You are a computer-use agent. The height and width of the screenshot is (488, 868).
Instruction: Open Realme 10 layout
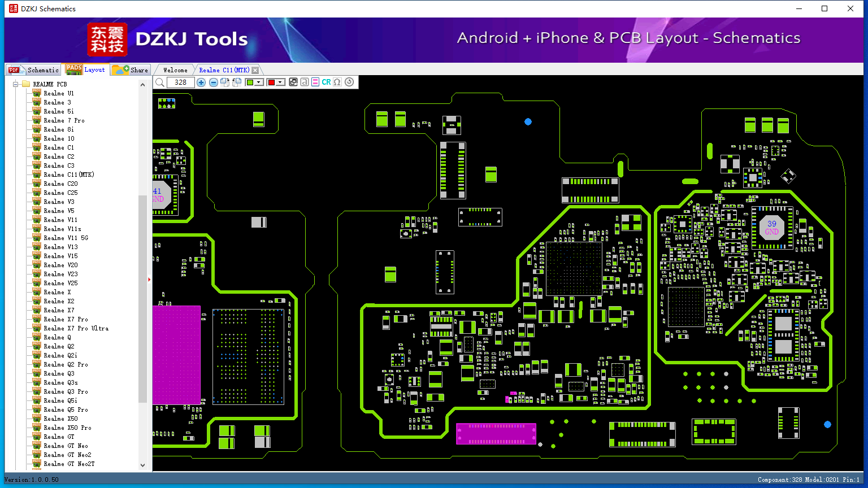tap(59, 138)
